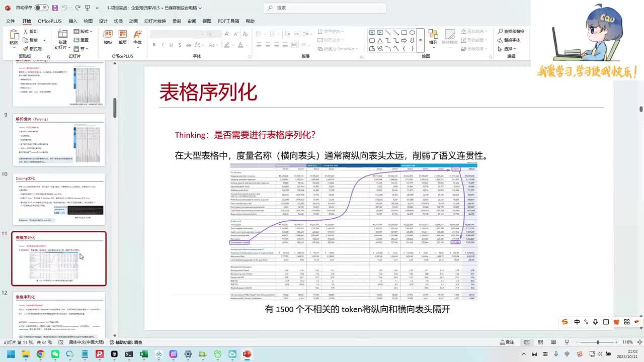644x362 pixels.
Task: Click the zoom slider in status bar
Action: [598, 342]
